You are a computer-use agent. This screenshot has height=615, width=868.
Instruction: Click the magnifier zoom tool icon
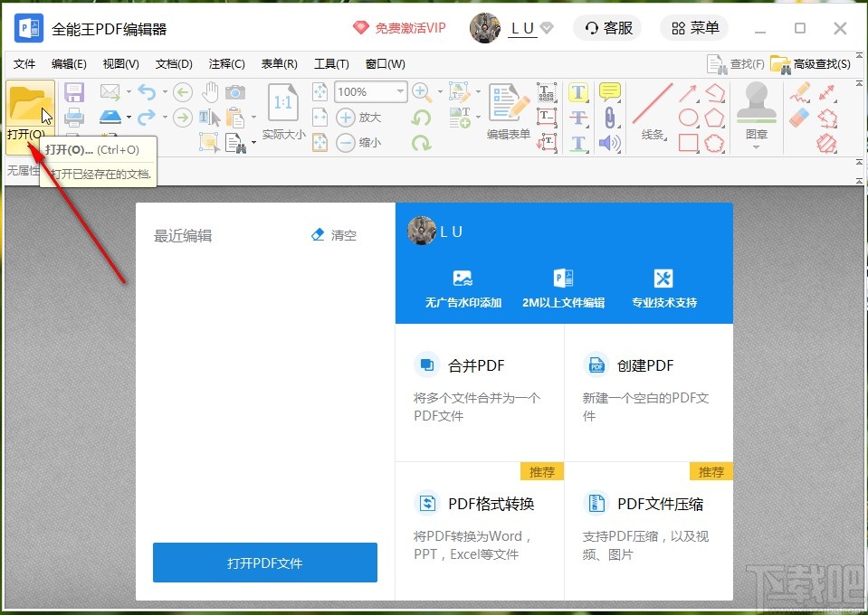(x=422, y=92)
